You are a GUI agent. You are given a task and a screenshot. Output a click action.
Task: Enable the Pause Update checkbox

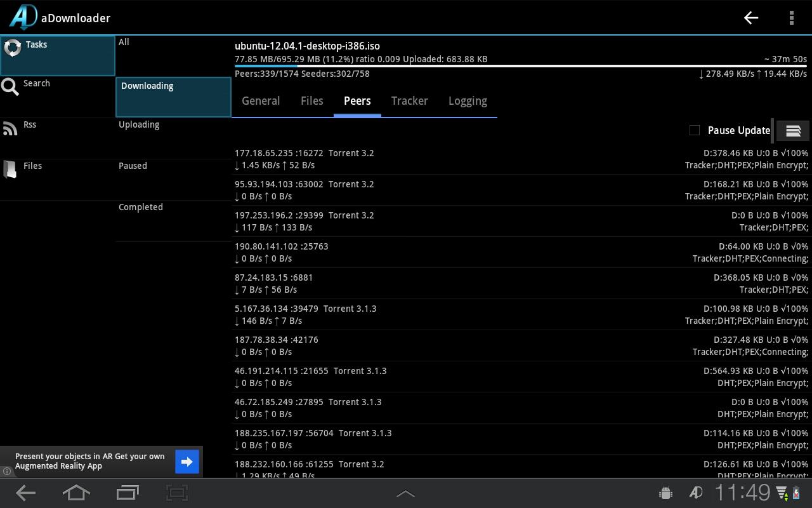(695, 130)
